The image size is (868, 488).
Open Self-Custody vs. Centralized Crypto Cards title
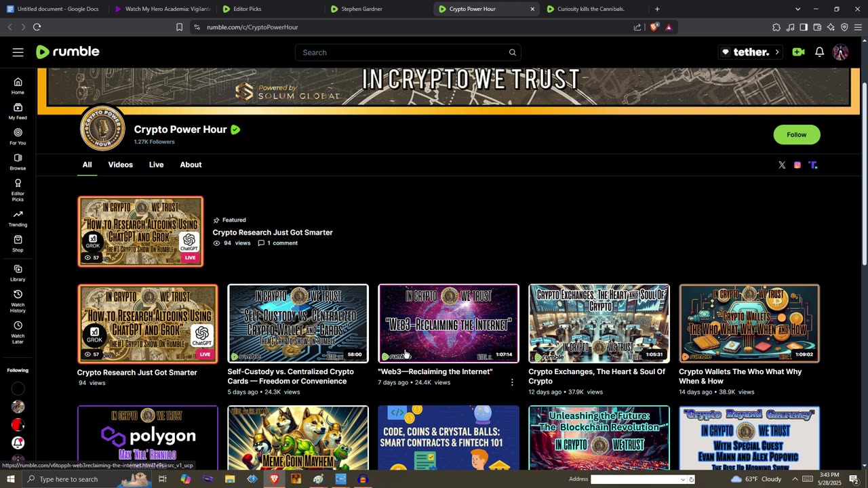click(x=290, y=376)
